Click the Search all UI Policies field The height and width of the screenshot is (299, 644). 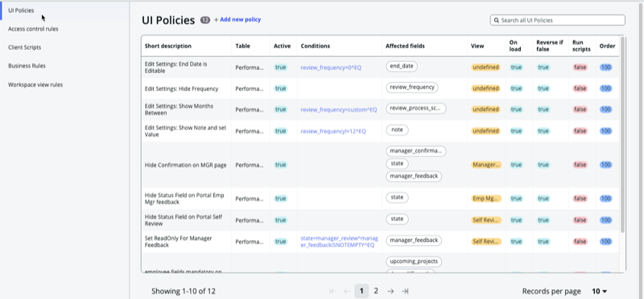[x=557, y=20]
